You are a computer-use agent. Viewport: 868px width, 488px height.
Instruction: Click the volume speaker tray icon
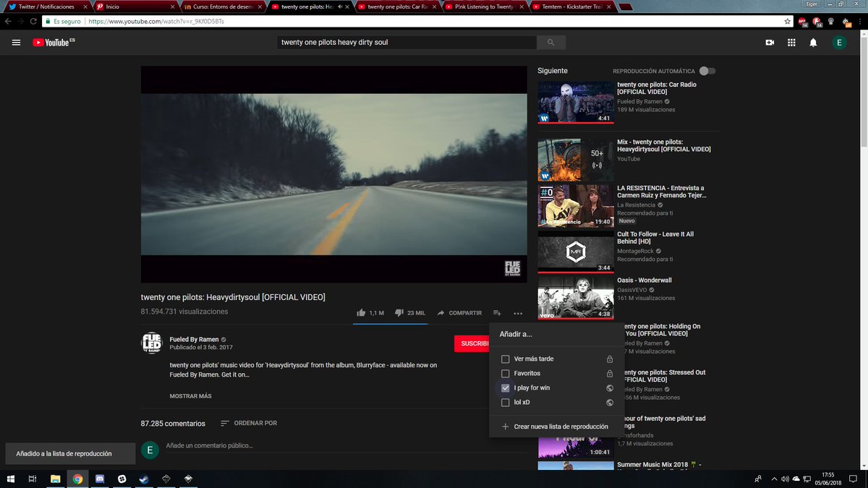785,479
